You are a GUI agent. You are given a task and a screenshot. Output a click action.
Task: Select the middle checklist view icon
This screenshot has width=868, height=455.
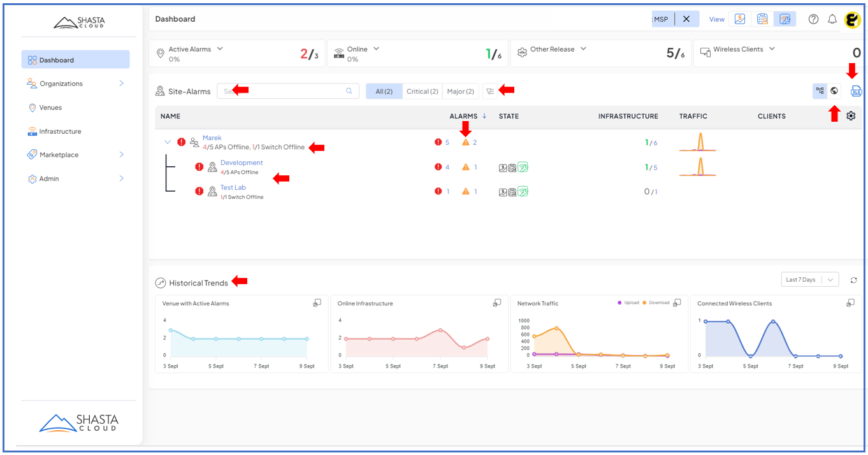(x=762, y=19)
